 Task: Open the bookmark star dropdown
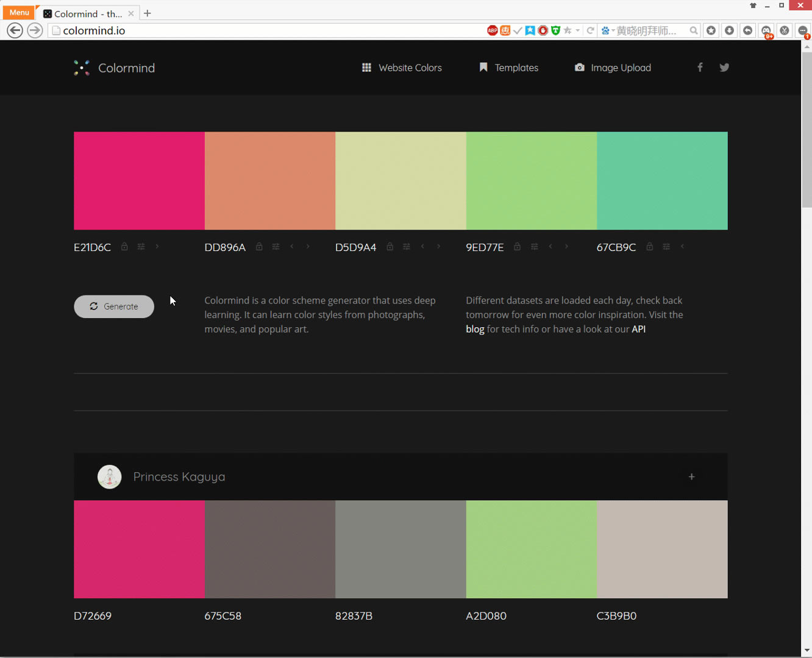click(577, 30)
